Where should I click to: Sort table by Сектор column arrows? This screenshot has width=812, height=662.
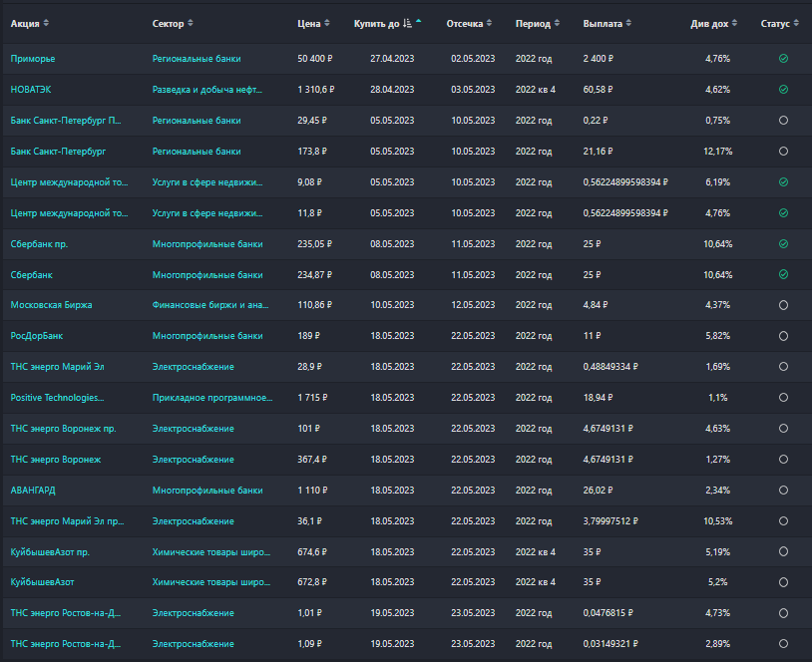click(191, 23)
